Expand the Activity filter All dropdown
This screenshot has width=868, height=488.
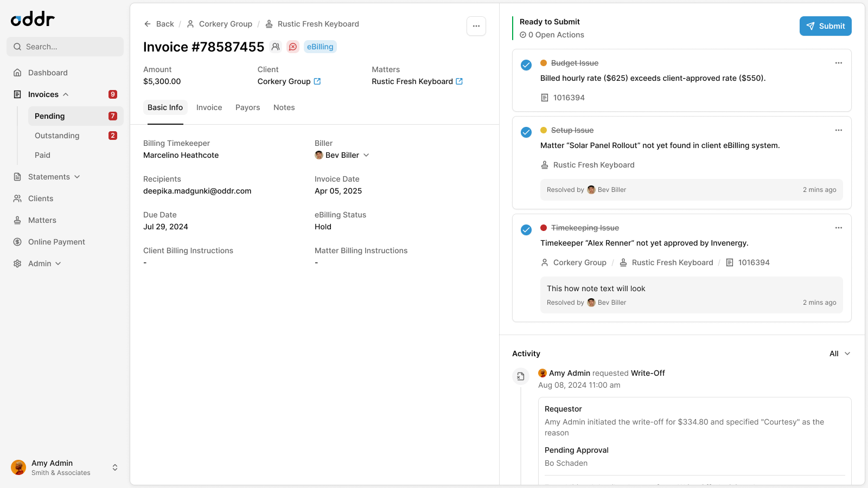coord(840,354)
